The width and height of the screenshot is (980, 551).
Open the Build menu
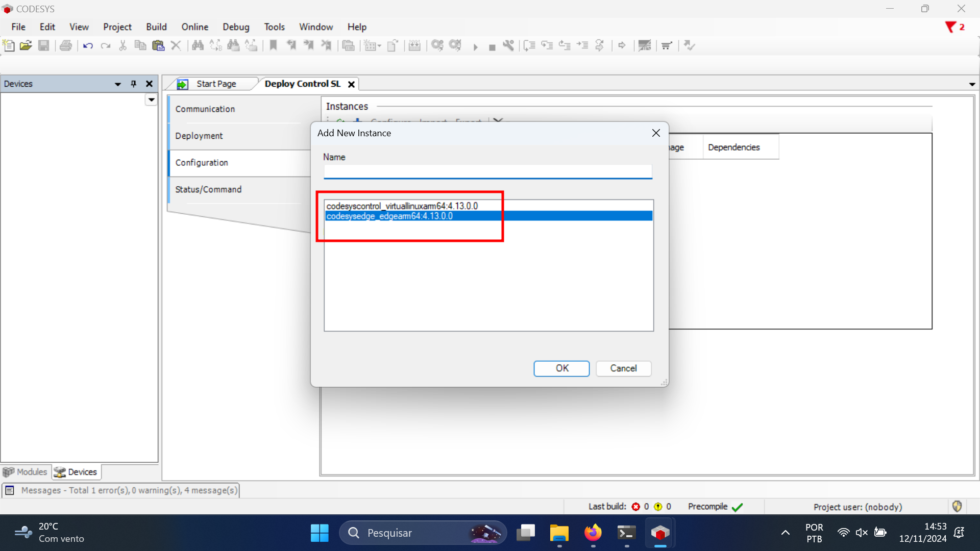(156, 27)
